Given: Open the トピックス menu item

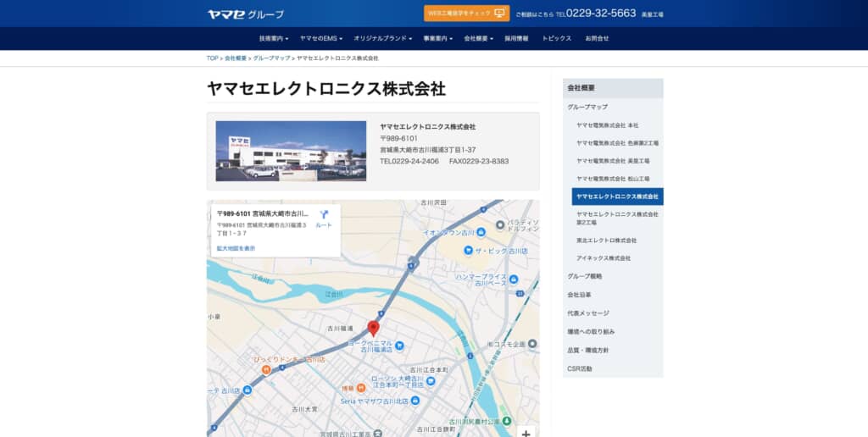Looking at the screenshot, I should click(x=556, y=39).
